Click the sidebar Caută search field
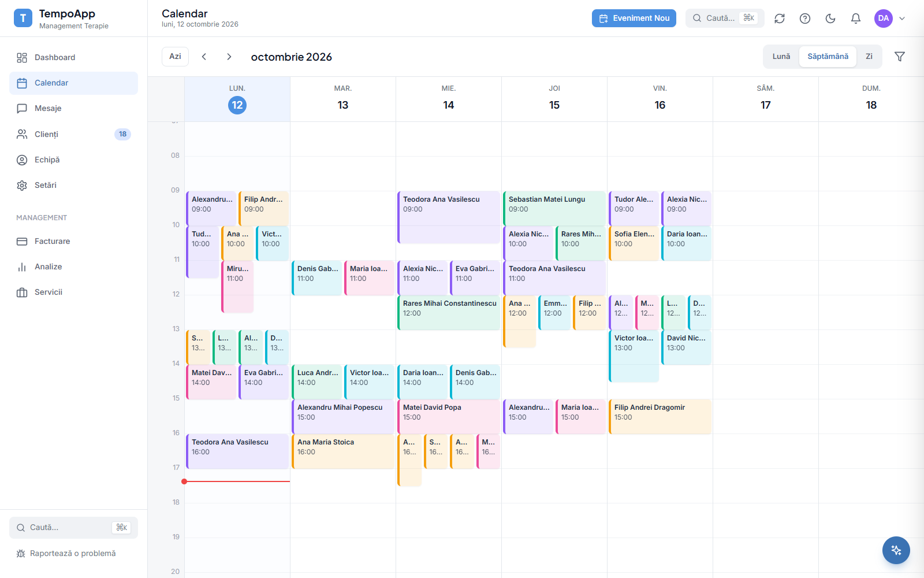This screenshot has height=578, width=924. click(x=73, y=528)
